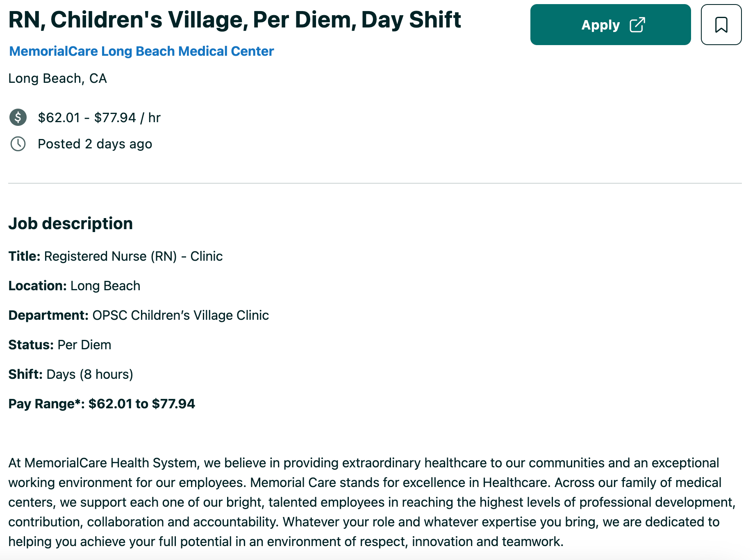Click the Pay Range $62.01 to $77.94 line
The width and height of the screenshot is (755, 560).
pyautogui.click(x=102, y=404)
